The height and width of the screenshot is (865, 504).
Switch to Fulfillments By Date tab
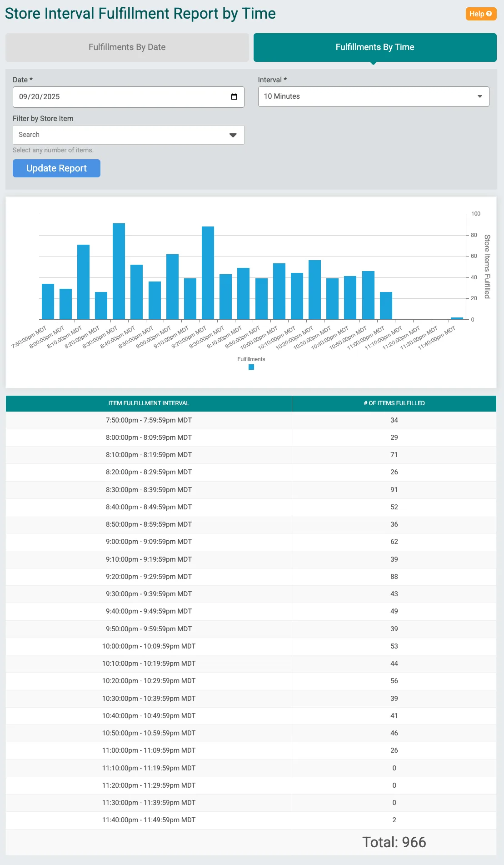coord(127,47)
